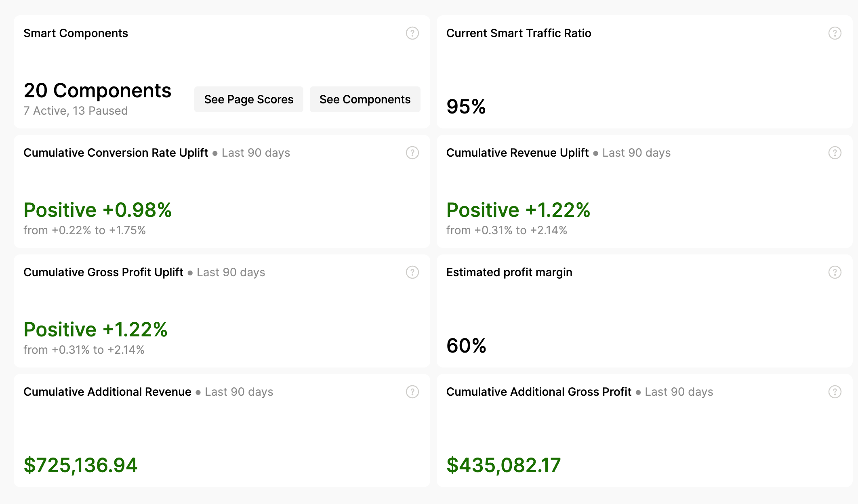Click Cumulative Gross Profit Uplift help icon
This screenshot has width=858, height=504.
(x=412, y=272)
